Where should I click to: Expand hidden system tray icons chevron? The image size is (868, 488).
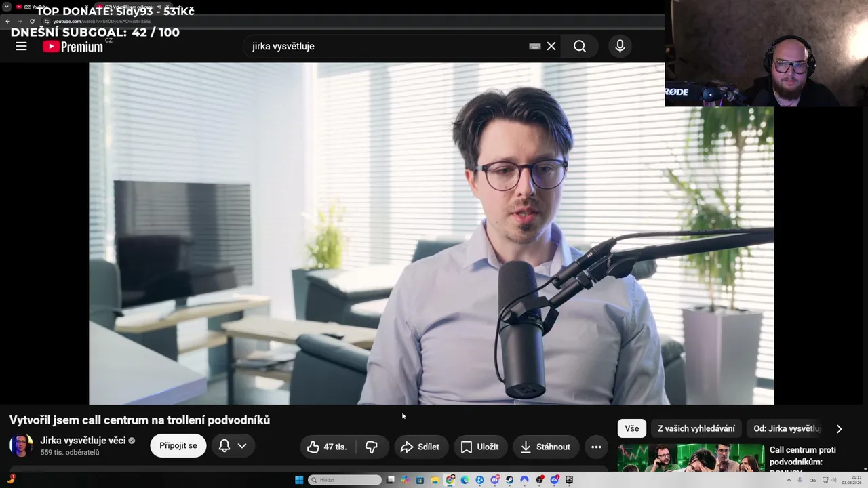click(789, 480)
